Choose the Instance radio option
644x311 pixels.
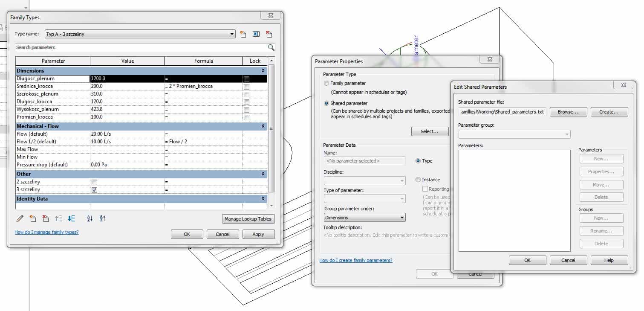[418, 180]
